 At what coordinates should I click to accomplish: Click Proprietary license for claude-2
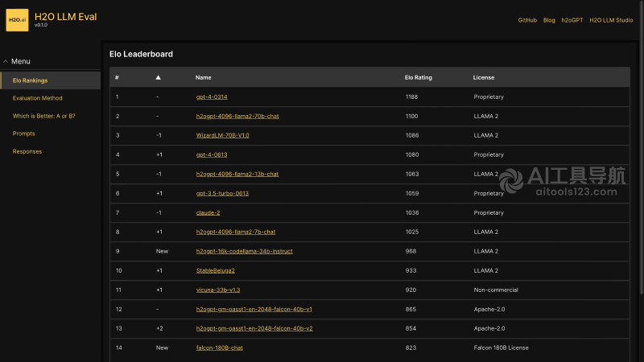[489, 212]
